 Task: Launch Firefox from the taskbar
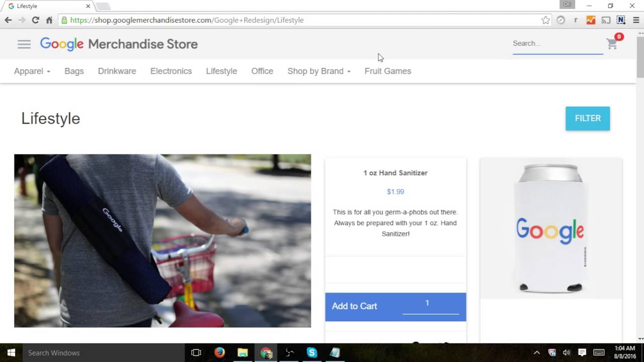click(x=219, y=352)
